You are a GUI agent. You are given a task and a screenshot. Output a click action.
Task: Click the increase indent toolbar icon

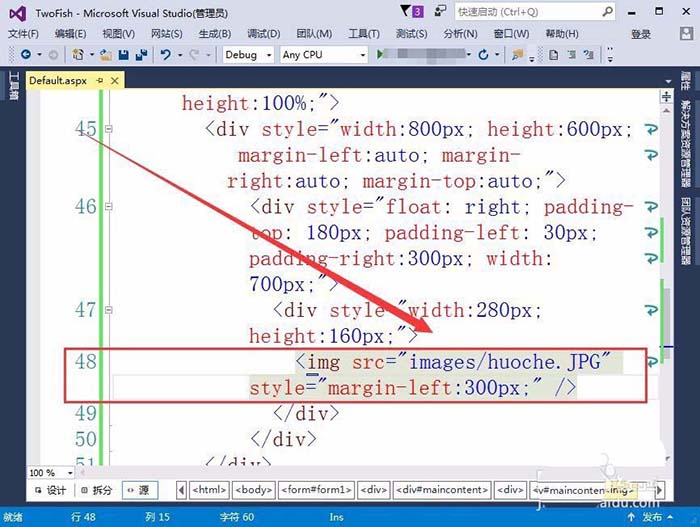(x=589, y=55)
